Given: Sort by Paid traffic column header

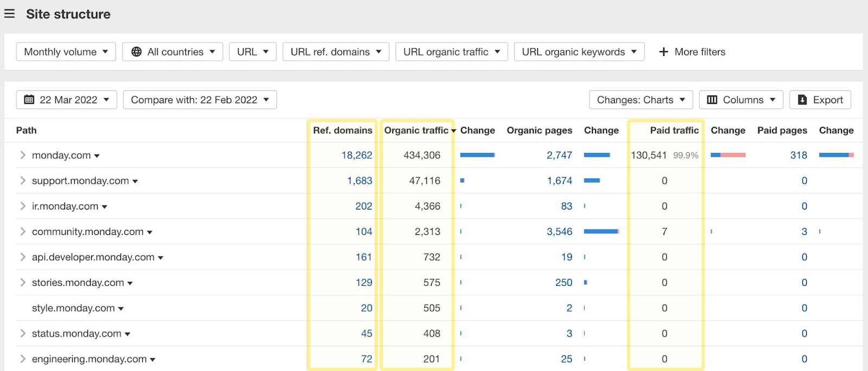Looking at the screenshot, I should pyautogui.click(x=674, y=130).
